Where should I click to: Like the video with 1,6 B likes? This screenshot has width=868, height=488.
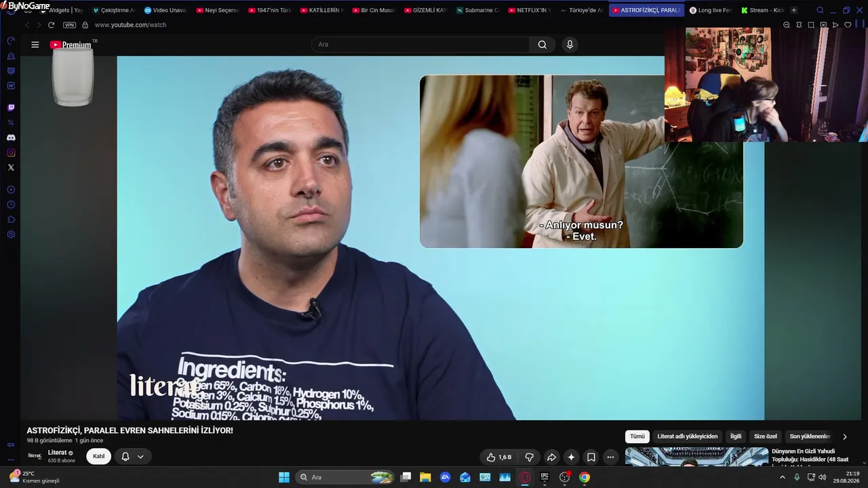coord(498,457)
